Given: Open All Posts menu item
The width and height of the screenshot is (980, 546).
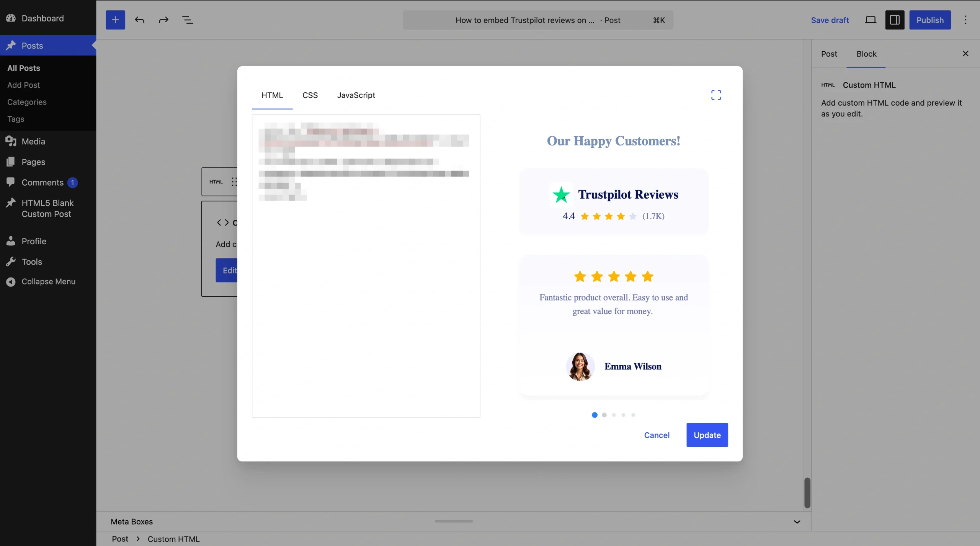Looking at the screenshot, I should (x=24, y=68).
